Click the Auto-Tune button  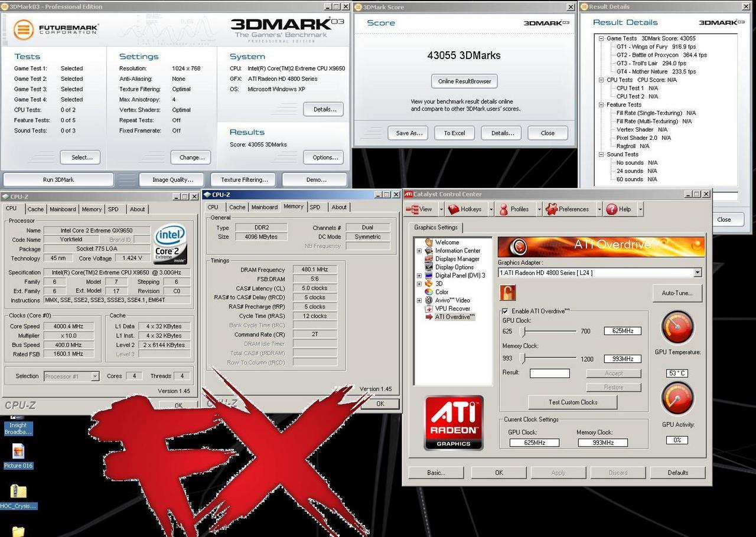[x=677, y=293]
